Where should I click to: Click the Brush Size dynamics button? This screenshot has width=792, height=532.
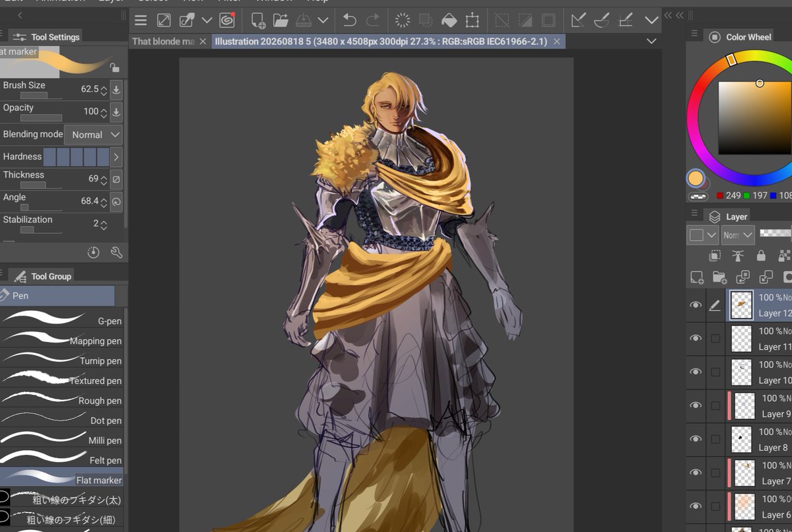click(x=116, y=90)
